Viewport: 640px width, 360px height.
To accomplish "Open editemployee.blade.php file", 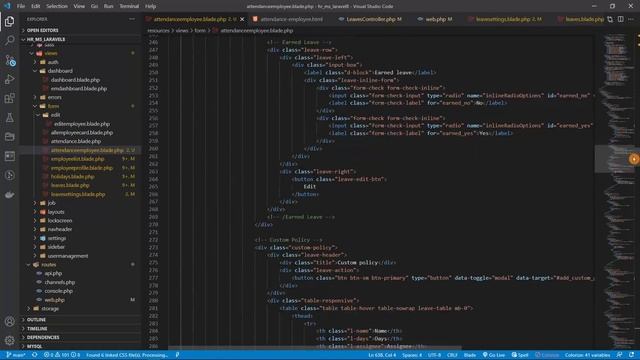I will pyautogui.click(x=81, y=124).
